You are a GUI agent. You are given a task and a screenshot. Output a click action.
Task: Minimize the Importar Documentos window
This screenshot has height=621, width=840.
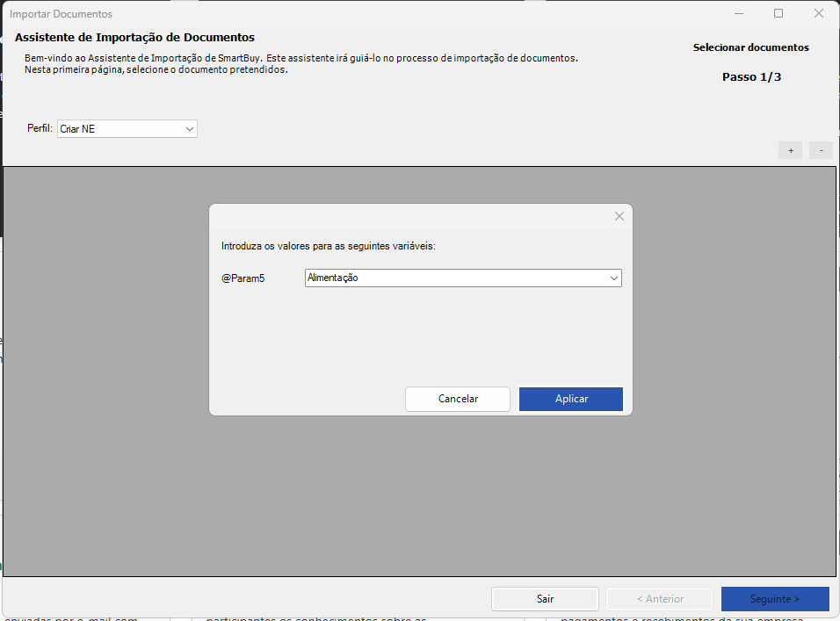(738, 13)
